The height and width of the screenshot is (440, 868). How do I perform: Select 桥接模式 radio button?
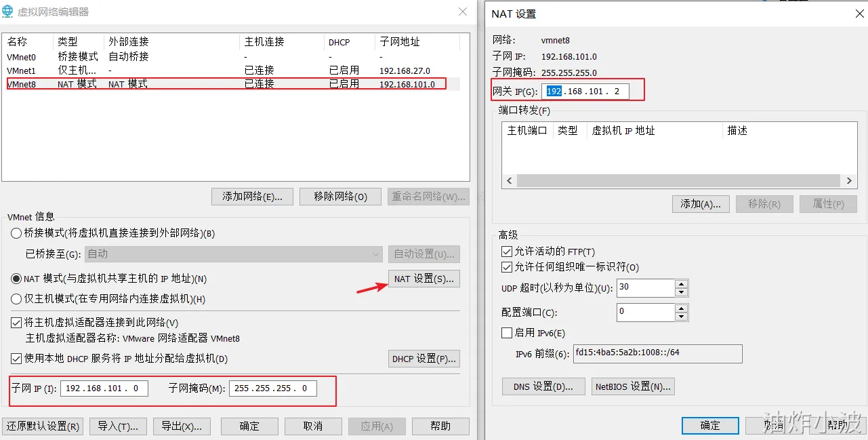pyautogui.click(x=16, y=233)
